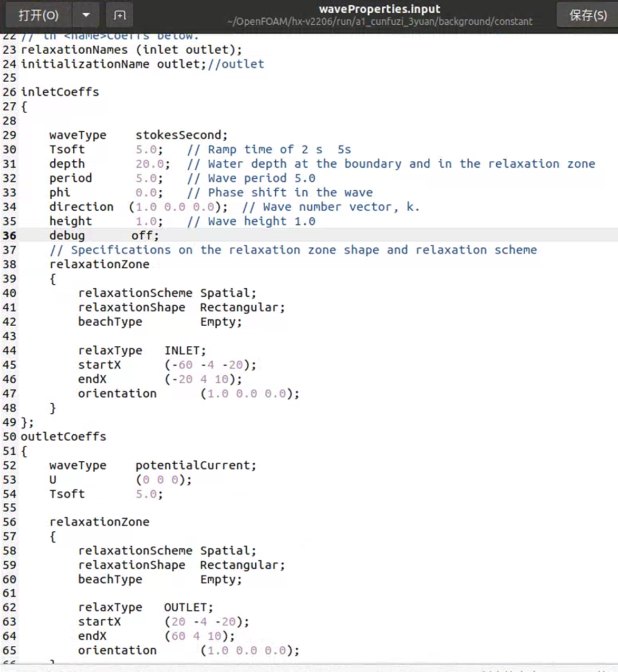Click 'Empty;' beachType value on line 60
The width and height of the screenshot is (618, 672).
(221, 579)
